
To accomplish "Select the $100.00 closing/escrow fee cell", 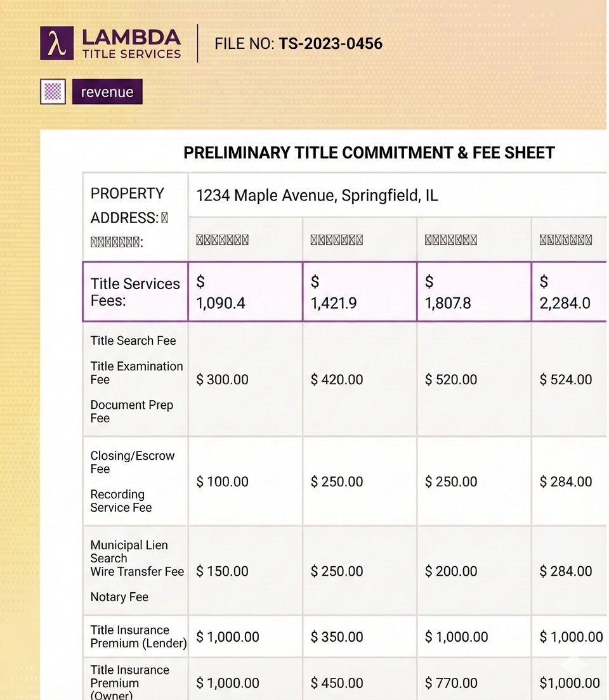I will (x=245, y=481).
